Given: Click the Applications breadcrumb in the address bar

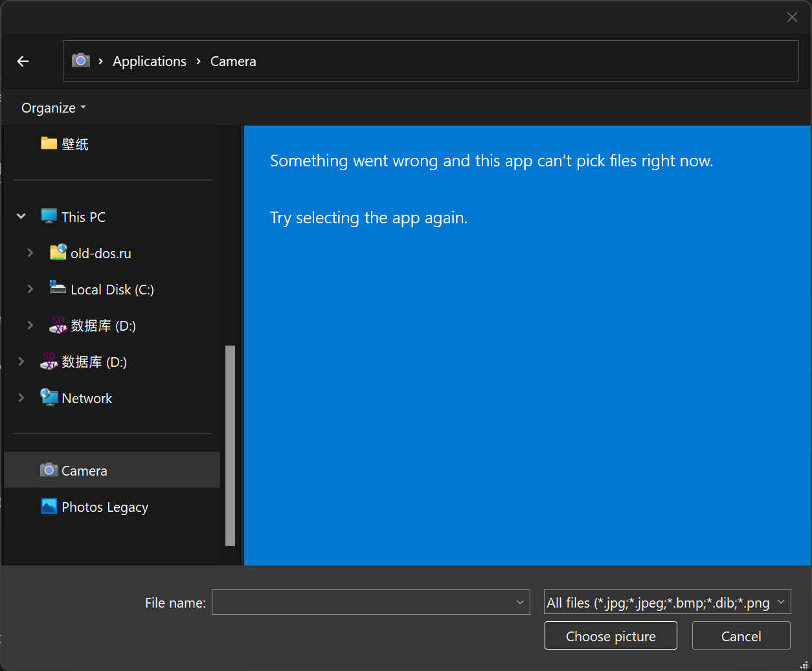Looking at the screenshot, I should coord(149,61).
